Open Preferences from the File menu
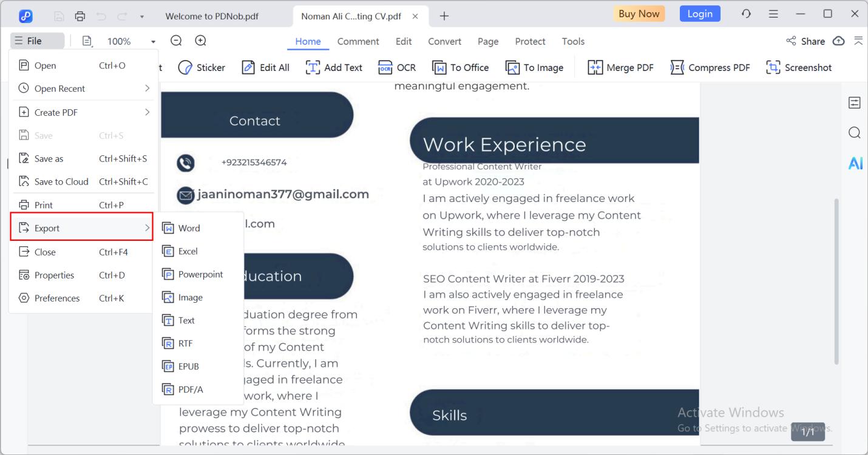Screen dimensions: 868x455 (x=83, y=298)
